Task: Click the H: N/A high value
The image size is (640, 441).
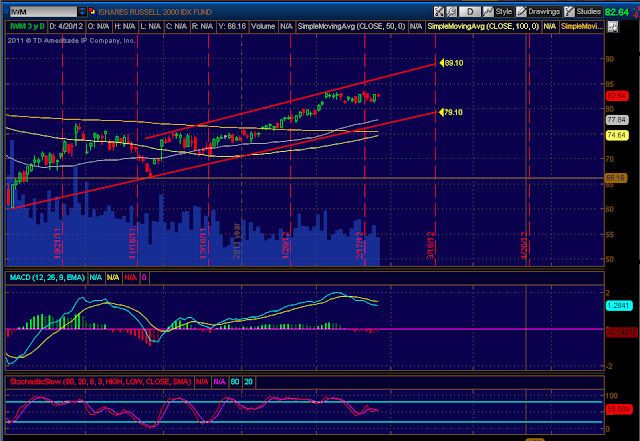Action: pyautogui.click(x=124, y=27)
